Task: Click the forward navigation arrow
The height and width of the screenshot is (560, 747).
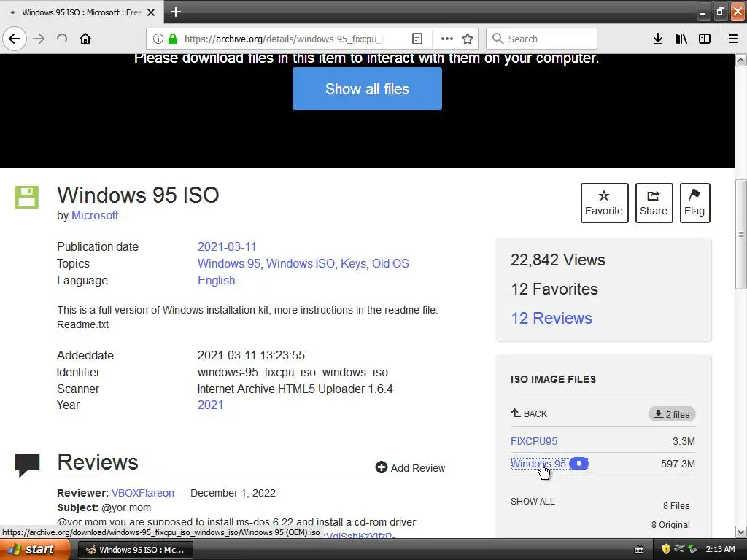Action: point(39,39)
